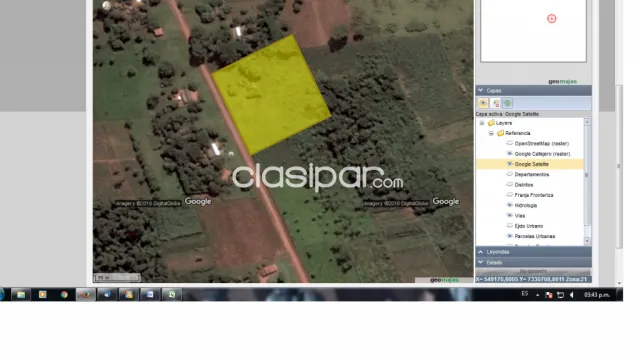Click the layer list scrollbar down arrow
This screenshot has height=360, width=640.
(587, 241)
